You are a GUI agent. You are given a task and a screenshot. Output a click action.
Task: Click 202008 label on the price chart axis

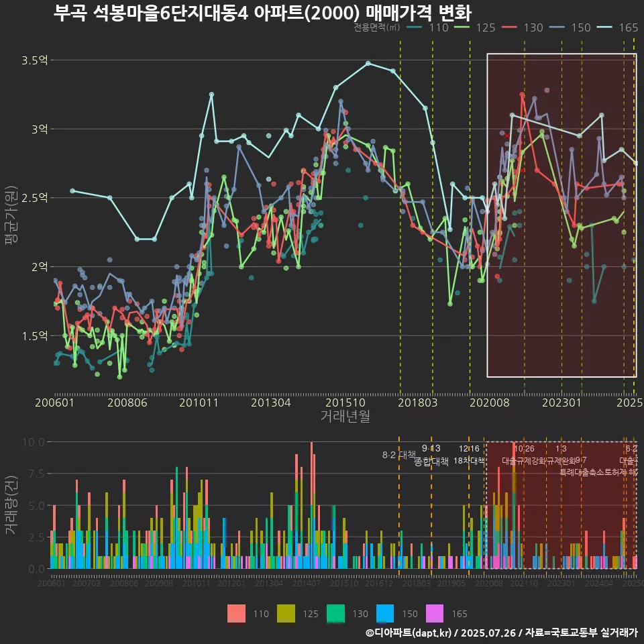point(490,402)
